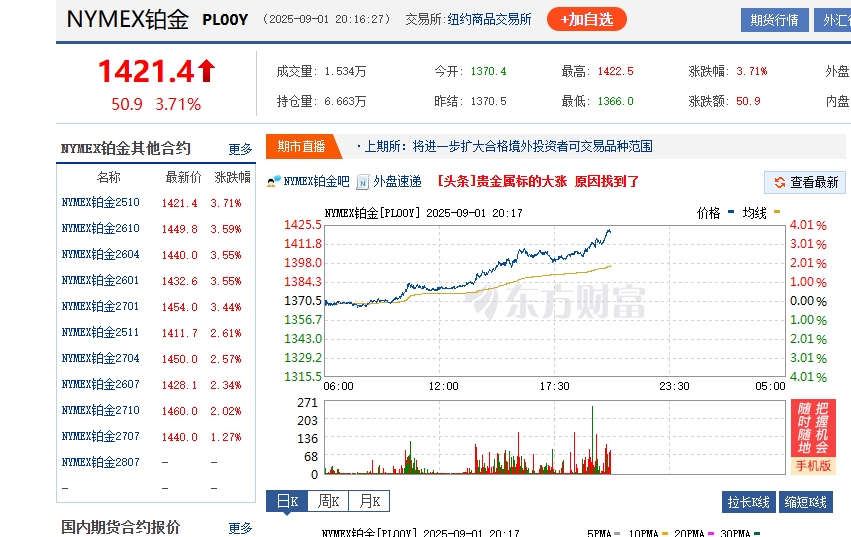Screen dimensions: 851x537
Task: Click the volume bar chart
Action: pyautogui.click(x=555, y=438)
